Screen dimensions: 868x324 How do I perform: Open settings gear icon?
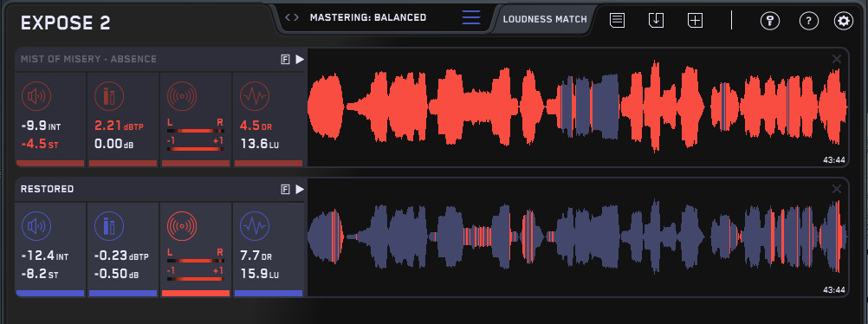[x=844, y=21]
